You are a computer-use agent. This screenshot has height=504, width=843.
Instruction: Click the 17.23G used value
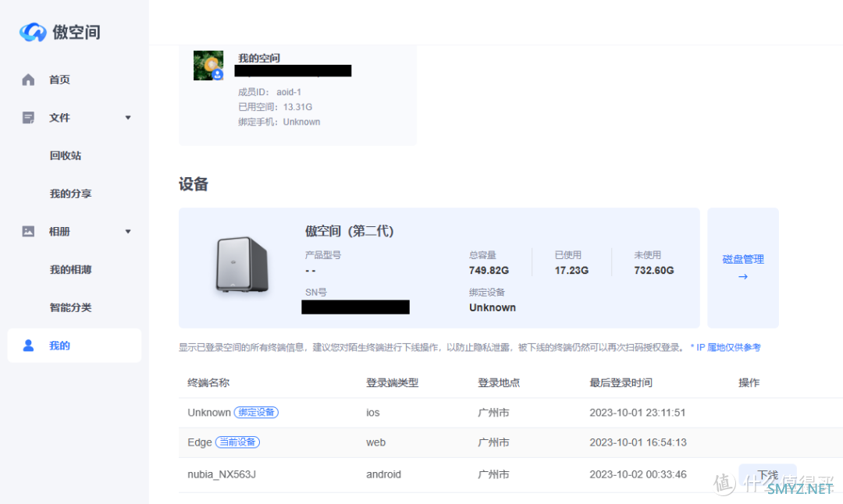pos(571,270)
